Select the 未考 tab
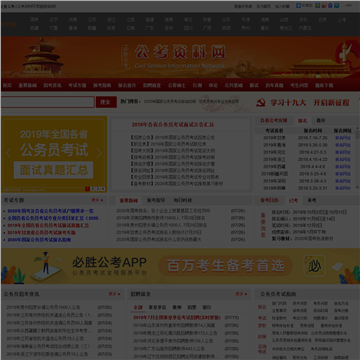The height and width of the screenshot is (360, 360). click(x=312, y=200)
